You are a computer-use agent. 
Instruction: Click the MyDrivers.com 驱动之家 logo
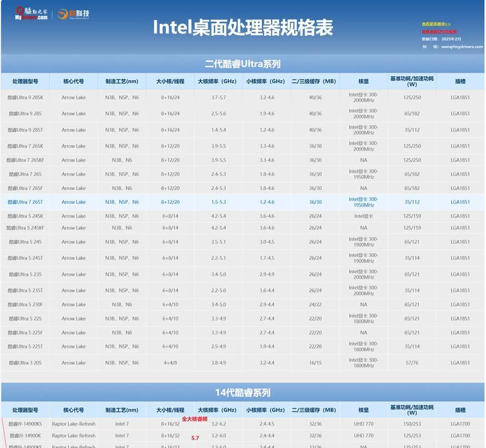(x=32, y=13)
